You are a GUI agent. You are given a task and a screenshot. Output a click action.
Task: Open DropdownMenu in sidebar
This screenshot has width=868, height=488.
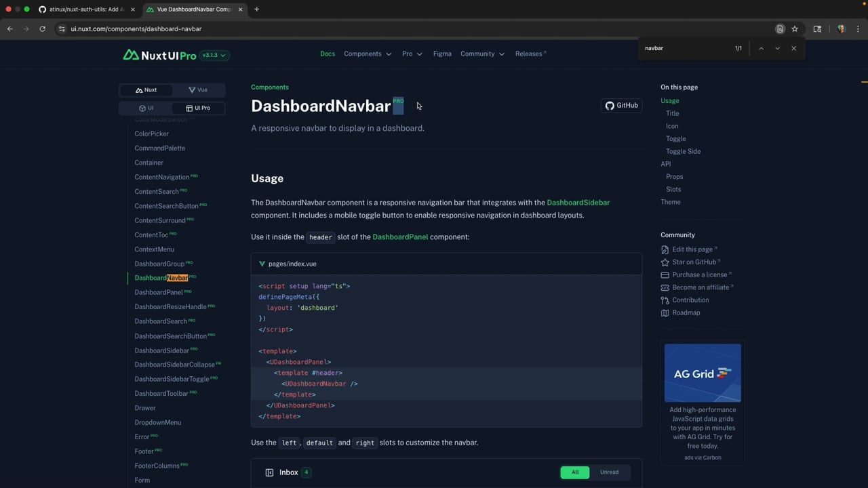click(x=158, y=422)
